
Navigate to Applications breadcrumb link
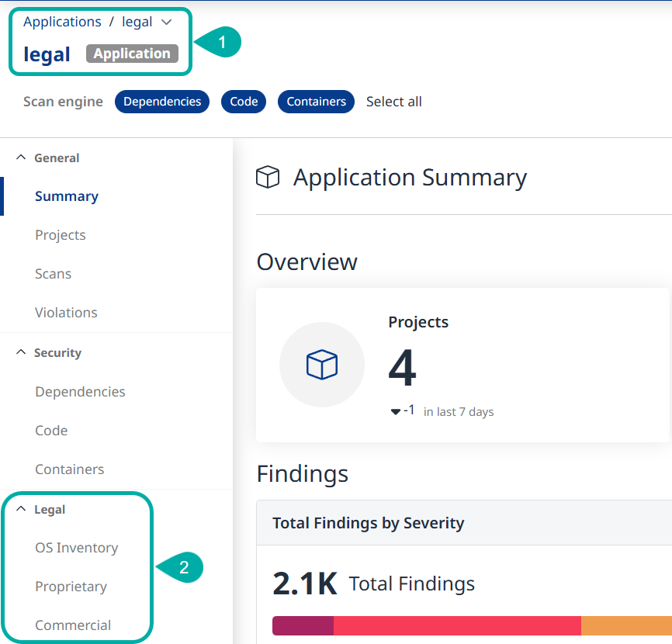(62, 22)
